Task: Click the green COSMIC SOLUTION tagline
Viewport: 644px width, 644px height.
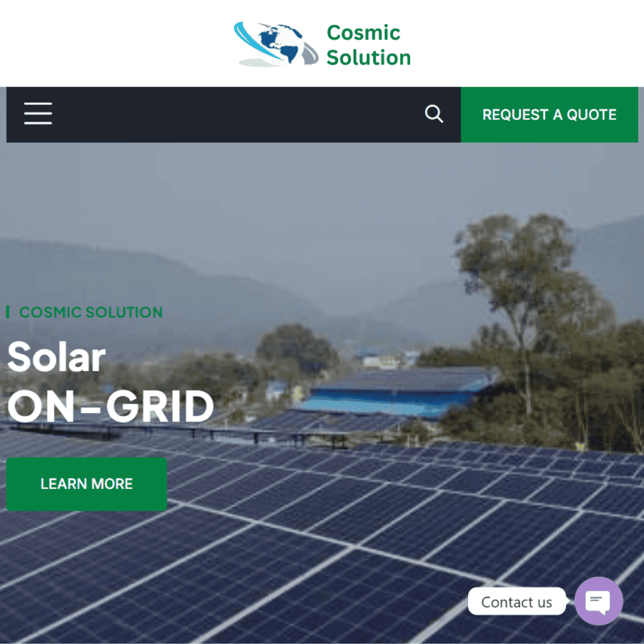Action: tap(91, 312)
